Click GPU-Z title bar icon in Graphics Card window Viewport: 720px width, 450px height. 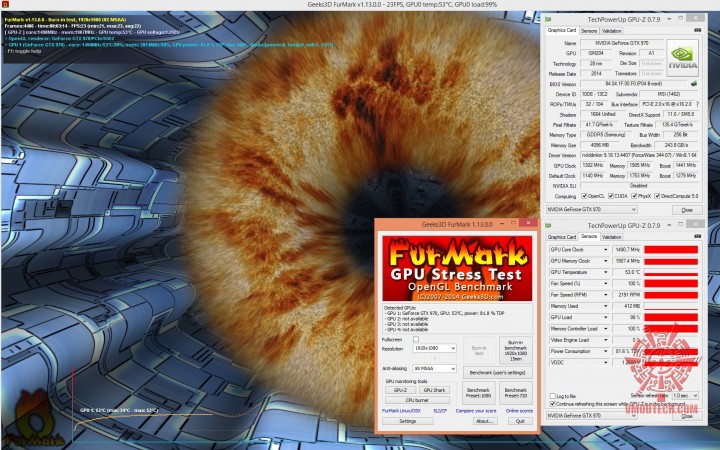pyautogui.click(x=548, y=19)
